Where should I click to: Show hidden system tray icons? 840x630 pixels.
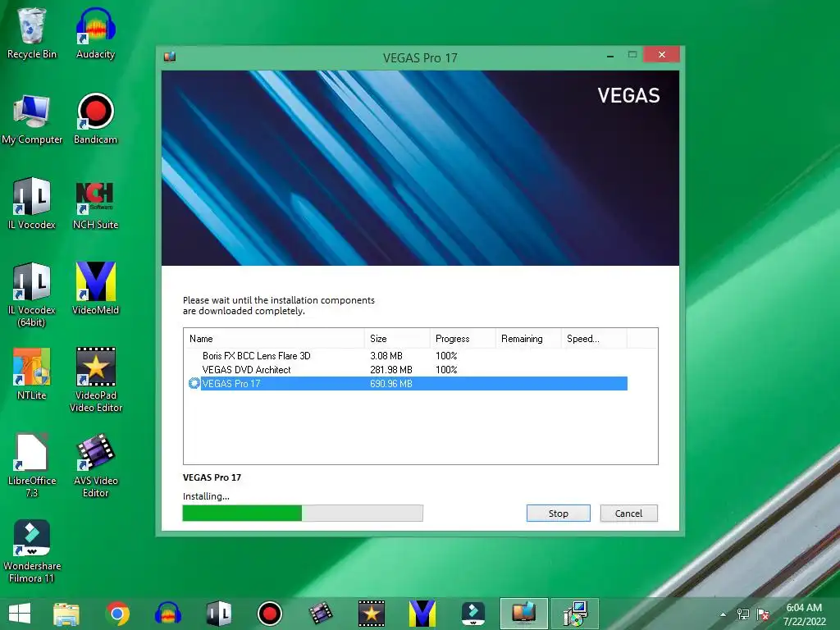click(x=724, y=614)
